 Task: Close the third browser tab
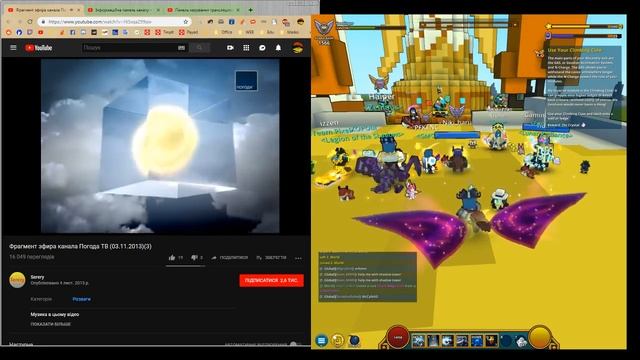click(239, 10)
